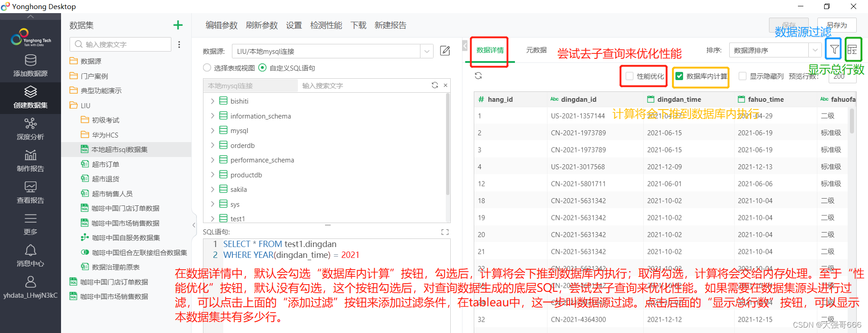Open the 更多 sidebar menu
This screenshot has height=333, width=868.
[30, 224]
